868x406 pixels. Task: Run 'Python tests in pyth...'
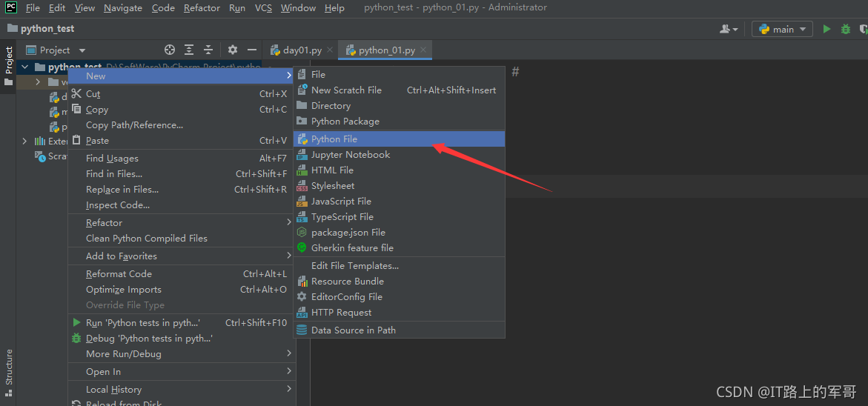pyautogui.click(x=180, y=322)
